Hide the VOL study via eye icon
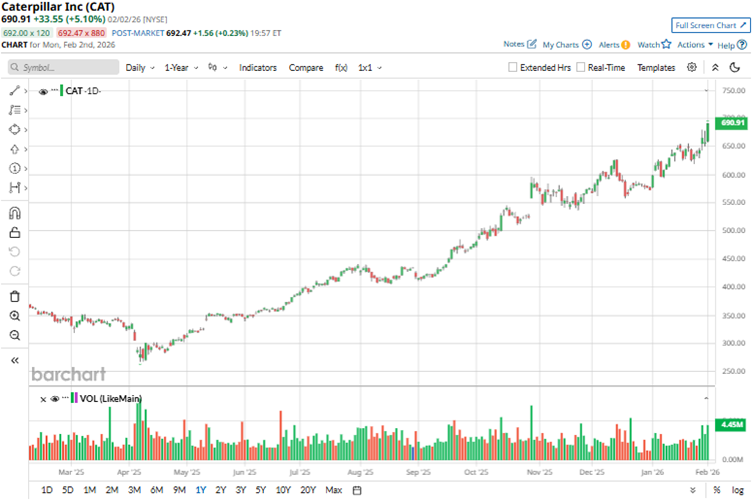 click(x=55, y=399)
